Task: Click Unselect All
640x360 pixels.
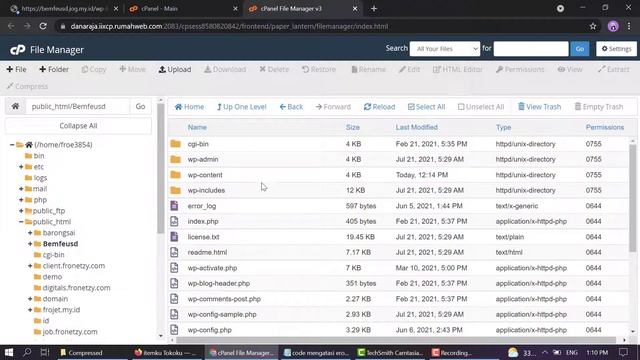Action: [x=481, y=107]
